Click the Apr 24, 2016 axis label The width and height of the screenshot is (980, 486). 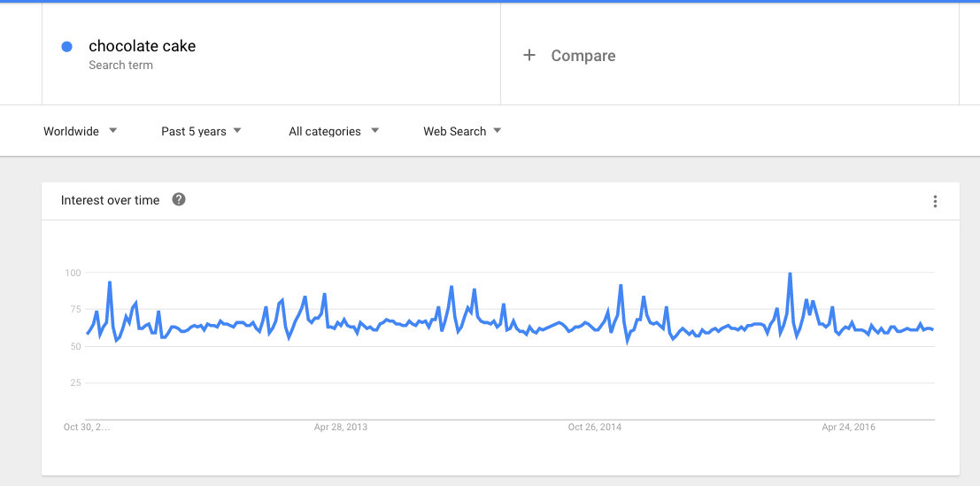coord(848,428)
